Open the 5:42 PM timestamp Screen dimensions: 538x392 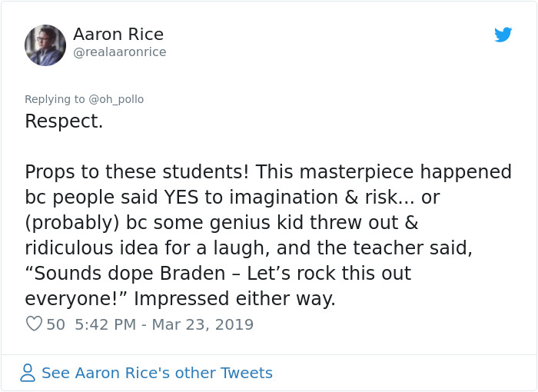104,324
